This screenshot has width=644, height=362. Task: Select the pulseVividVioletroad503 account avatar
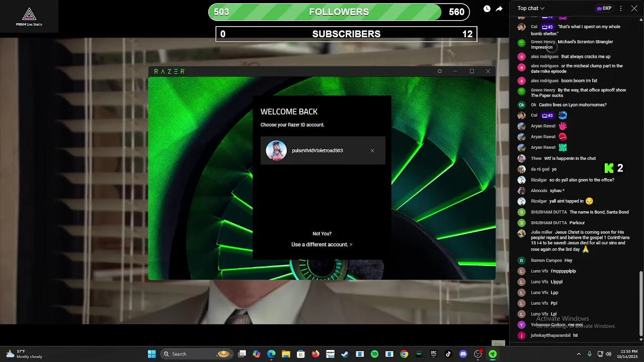(276, 150)
